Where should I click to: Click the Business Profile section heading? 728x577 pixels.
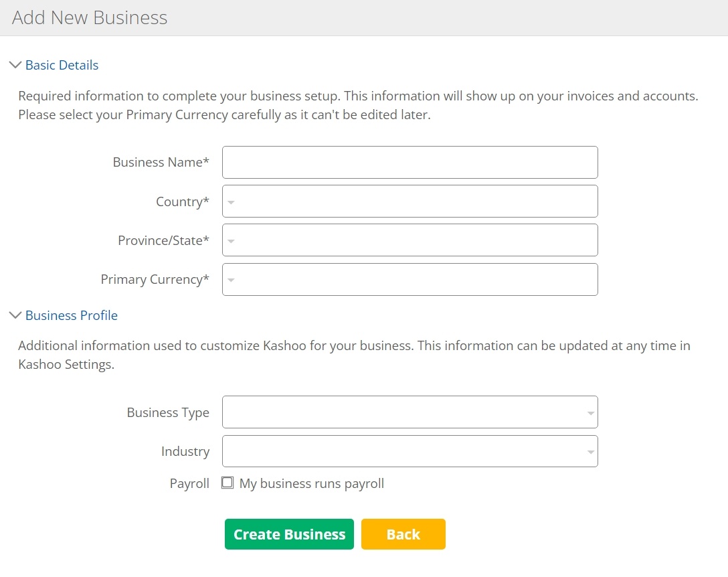coord(71,315)
